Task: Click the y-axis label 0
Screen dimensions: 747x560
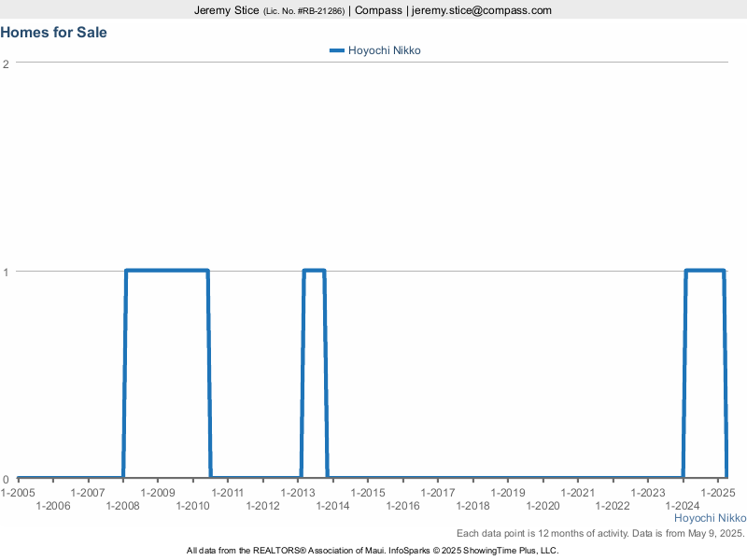Action: (x=6, y=480)
